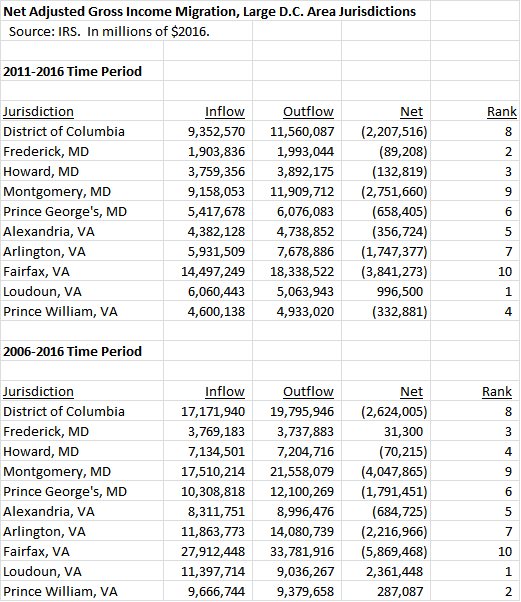521x602 pixels.
Task: Click the first table's Outflow column header
Action: tap(308, 111)
